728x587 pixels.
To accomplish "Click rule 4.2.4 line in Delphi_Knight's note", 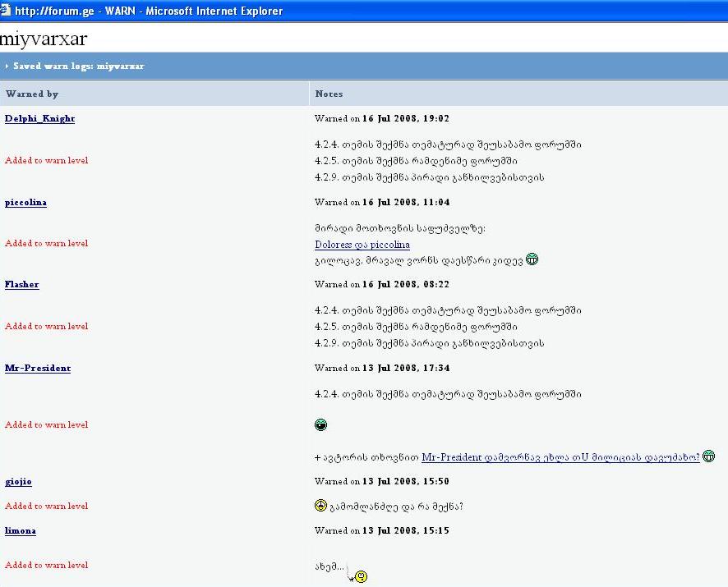I will point(448,144).
